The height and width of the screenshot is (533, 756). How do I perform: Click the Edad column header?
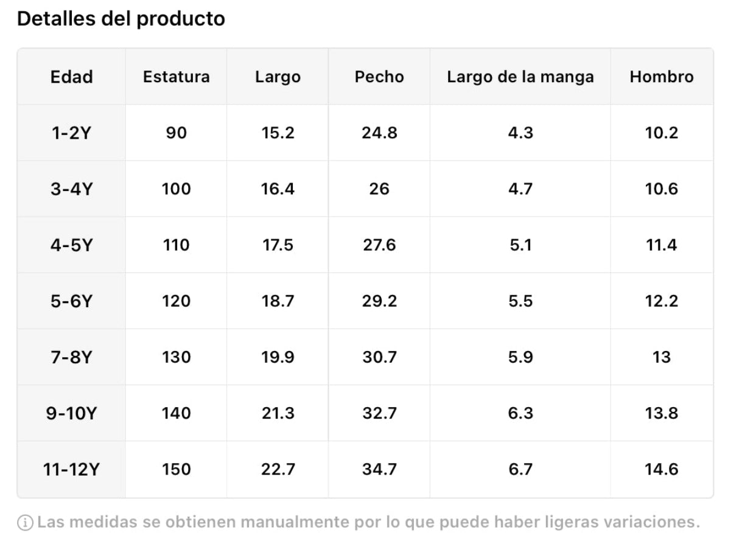coord(72,77)
